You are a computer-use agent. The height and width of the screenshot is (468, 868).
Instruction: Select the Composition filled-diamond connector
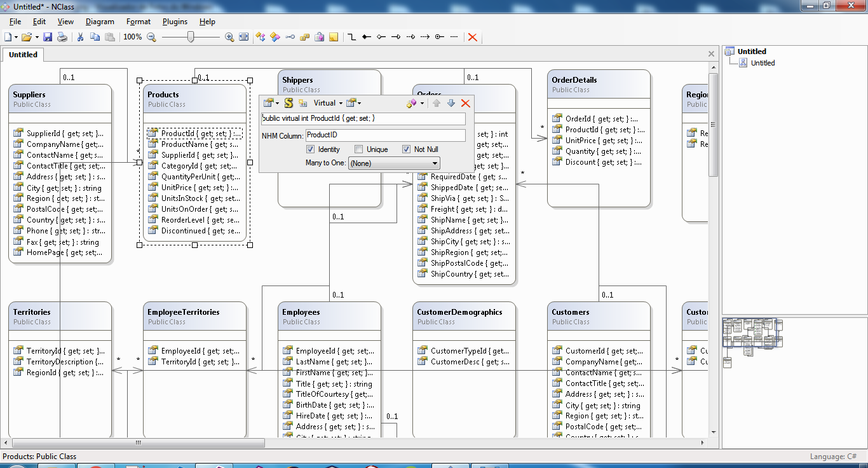point(367,37)
